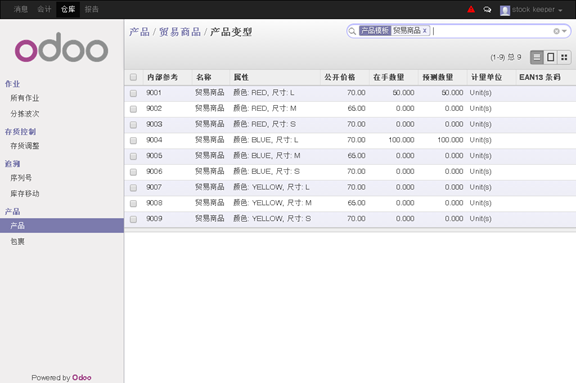Viewport: 576px width, 383px height.
Task: Remove the 贸易商品 search filter tag
Action: [424, 30]
